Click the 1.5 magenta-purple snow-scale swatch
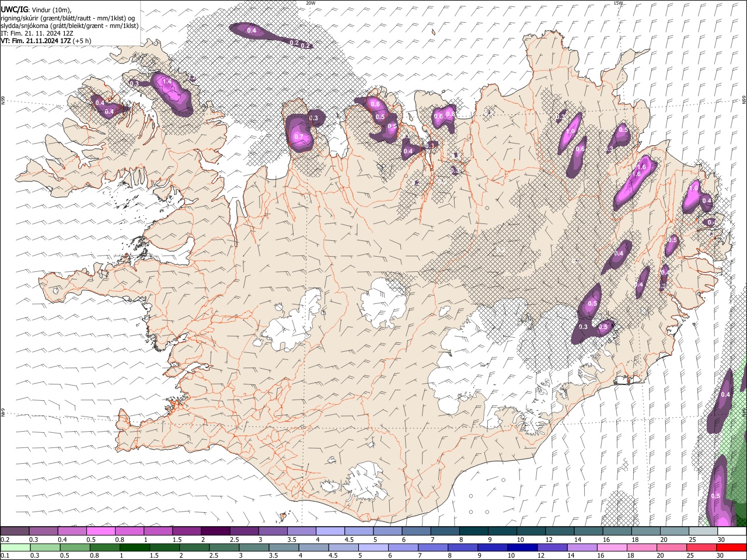 [x=186, y=531]
